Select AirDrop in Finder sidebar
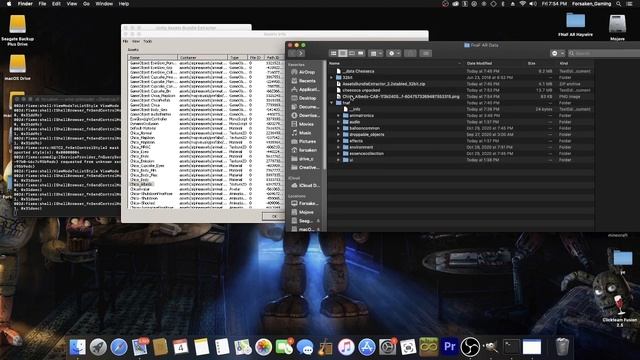The height and width of the screenshot is (360, 640). 306,72
